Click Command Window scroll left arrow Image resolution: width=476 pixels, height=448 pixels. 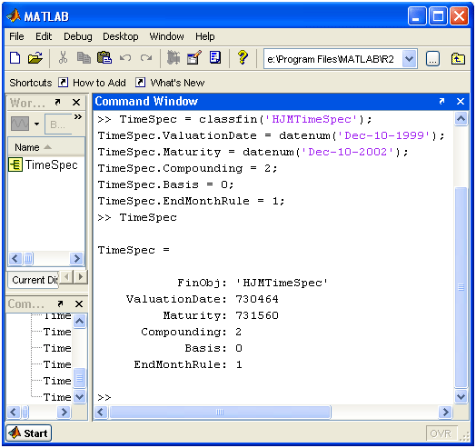tap(101, 413)
